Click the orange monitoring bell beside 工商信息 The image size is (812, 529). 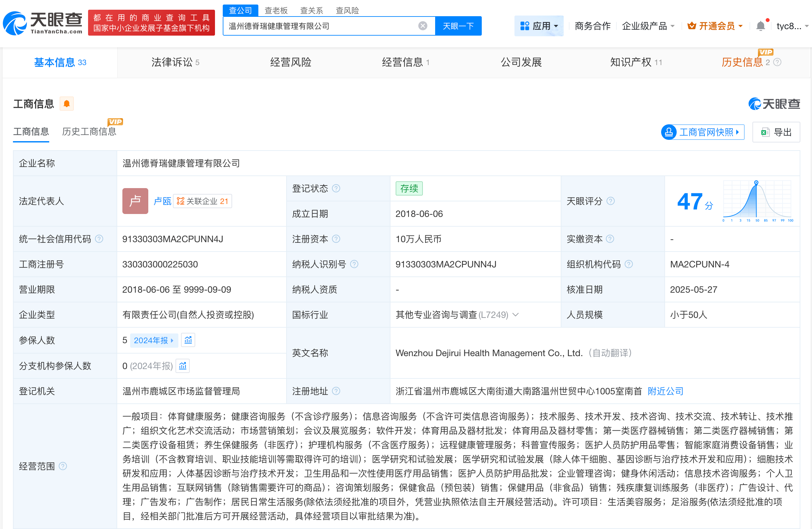point(66,104)
